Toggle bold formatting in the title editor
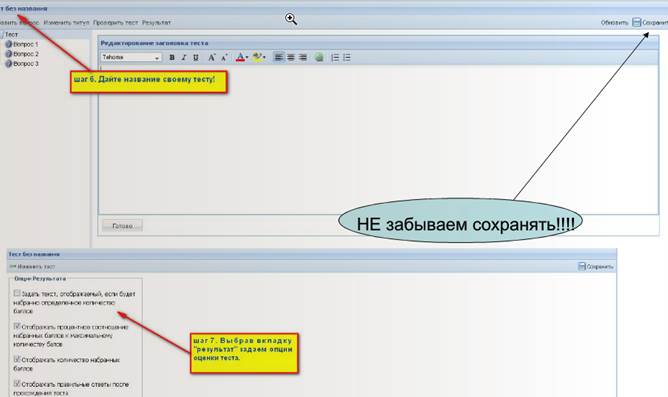The height and width of the screenshot is (397, 668). pos(172,57)
